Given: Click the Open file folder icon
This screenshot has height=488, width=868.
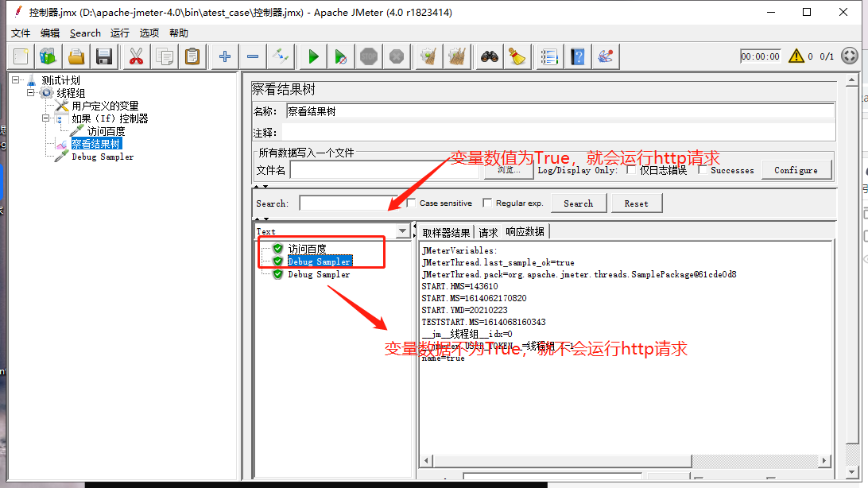Looking at the screenshot, I should pos(76,56).
